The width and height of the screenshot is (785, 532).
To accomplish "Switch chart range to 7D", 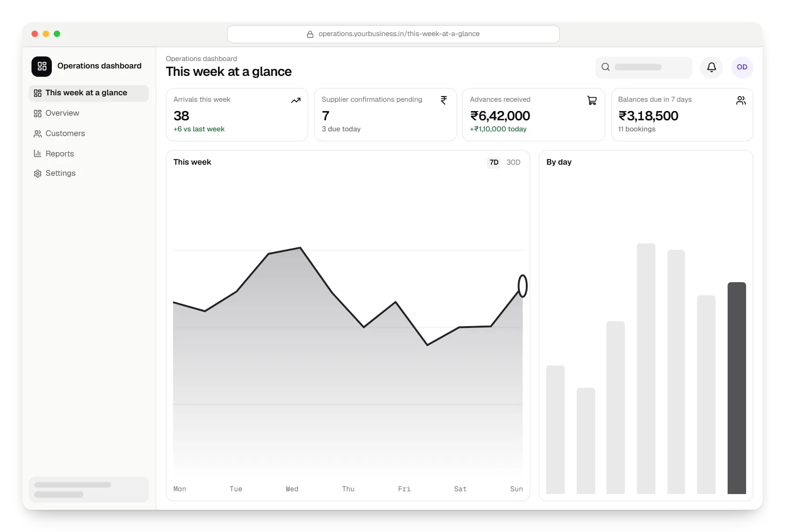I will pyautogui.click(x=494, y=162).
